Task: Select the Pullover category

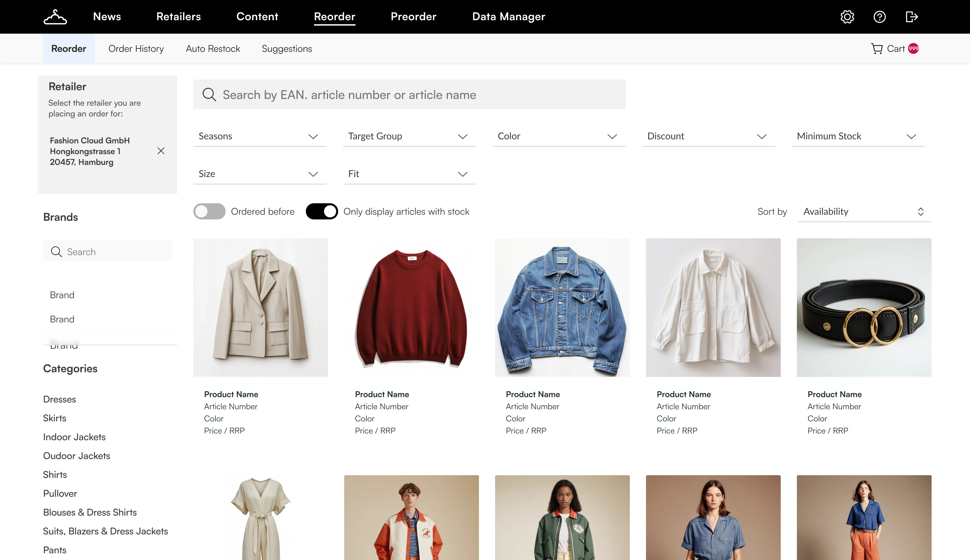Action: pos(60,493)
